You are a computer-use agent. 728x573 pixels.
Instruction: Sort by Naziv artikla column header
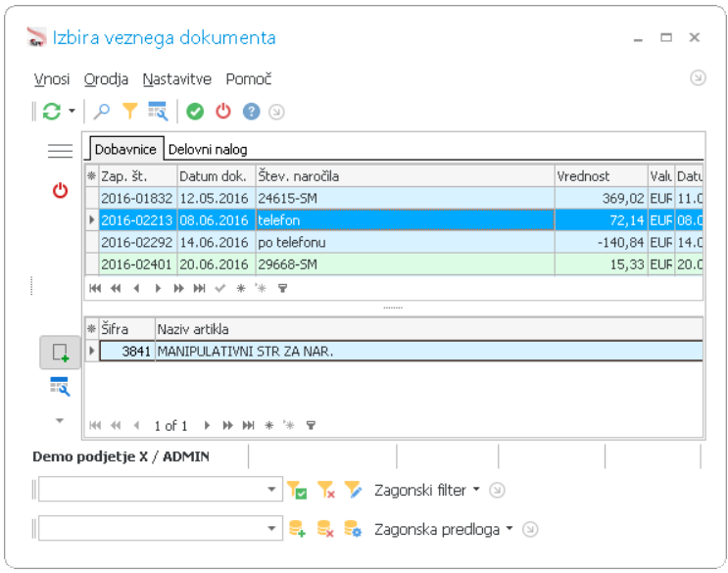429,329
